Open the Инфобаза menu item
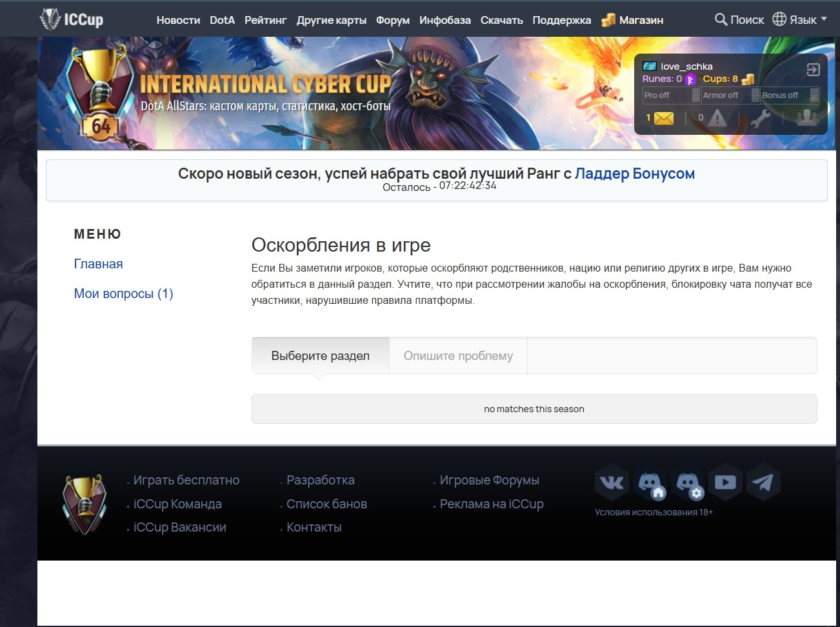Image resolution: width=840 pixels, height=627 pixels. (x=445, y=20)
